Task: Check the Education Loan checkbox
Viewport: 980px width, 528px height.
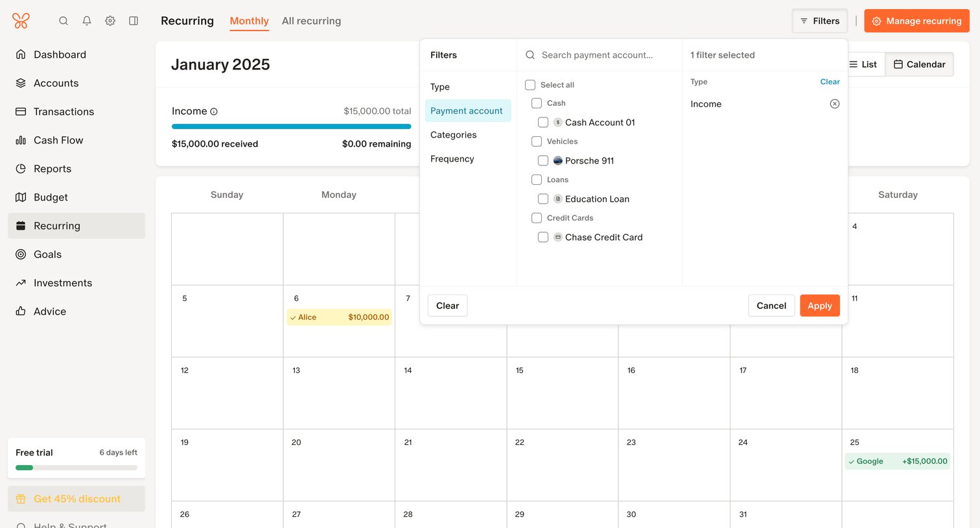Action: [543, 199]
